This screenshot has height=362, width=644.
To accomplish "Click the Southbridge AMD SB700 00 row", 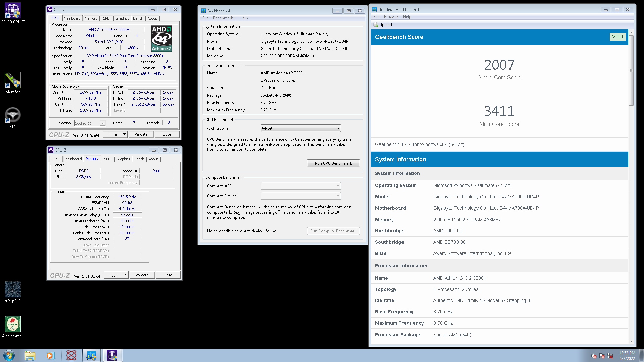I will pyautogui.click(x=499, y=242).
